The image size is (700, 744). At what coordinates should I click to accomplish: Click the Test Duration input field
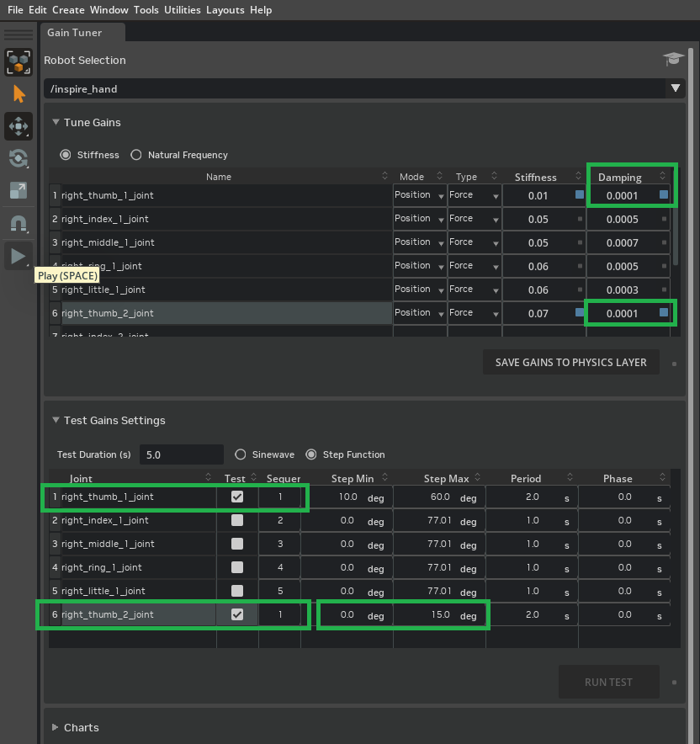tap(181, 454)
